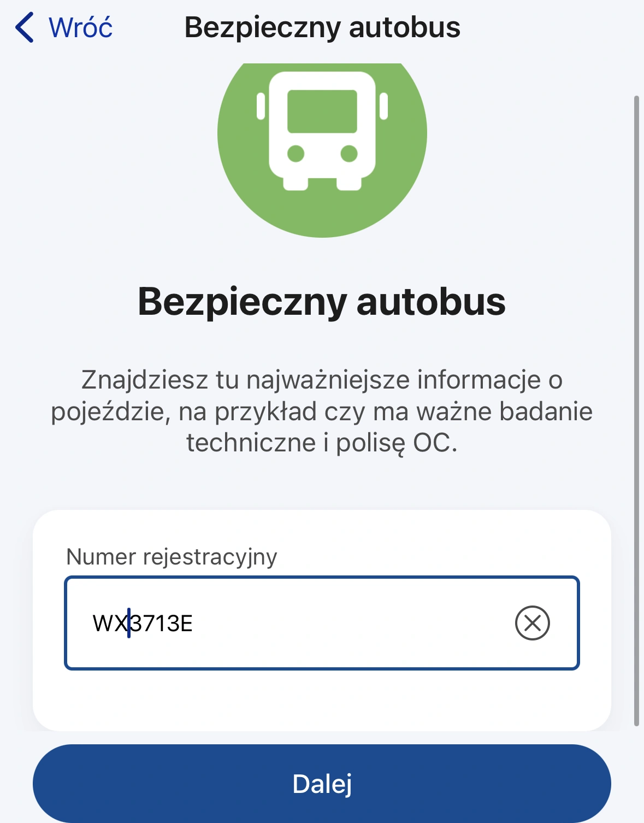Tap the description paragraph about badanie techniczne

coord(322,411)
